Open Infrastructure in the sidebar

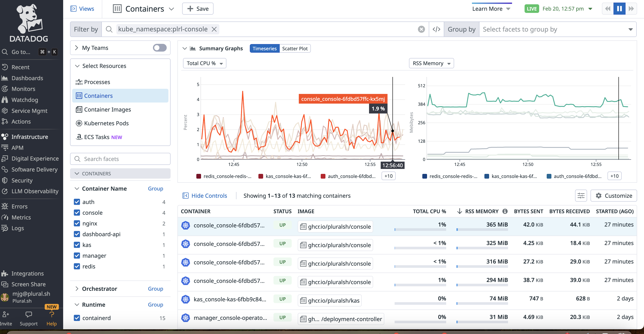pos(29,137)
